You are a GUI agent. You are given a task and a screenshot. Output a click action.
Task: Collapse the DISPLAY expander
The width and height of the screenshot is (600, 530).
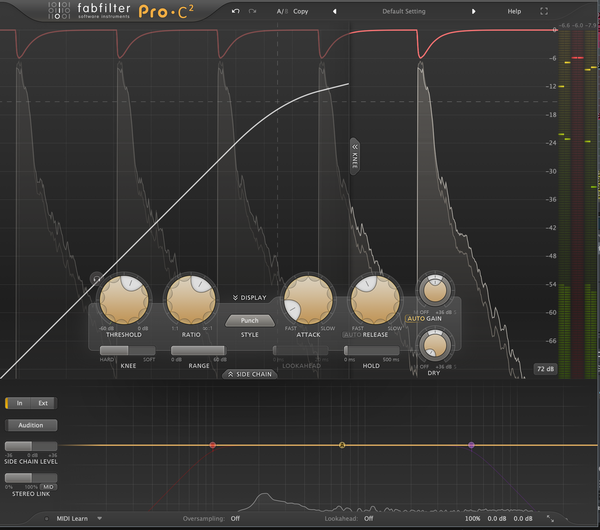249,298
